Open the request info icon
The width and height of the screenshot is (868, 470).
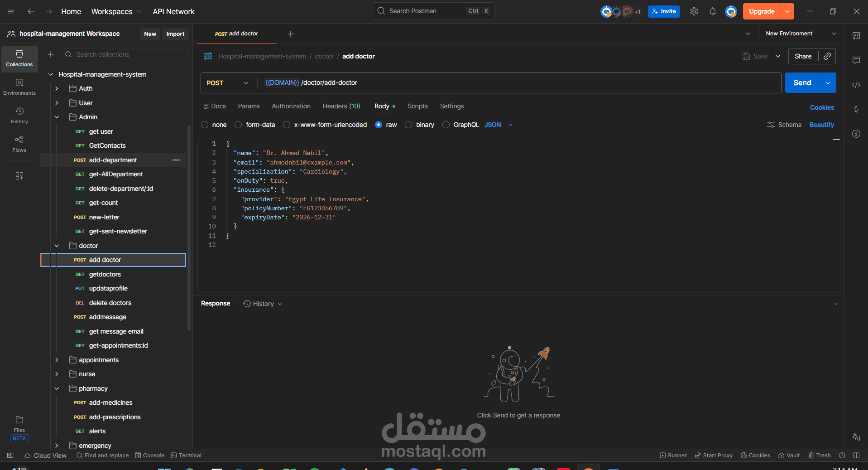click(x=856, y=134)
